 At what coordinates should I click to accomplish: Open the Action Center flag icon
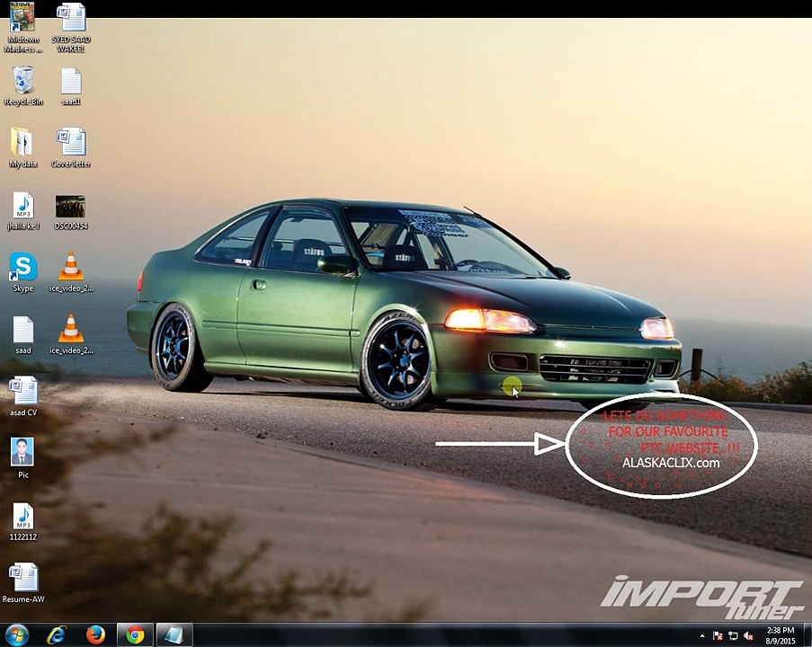718,635
